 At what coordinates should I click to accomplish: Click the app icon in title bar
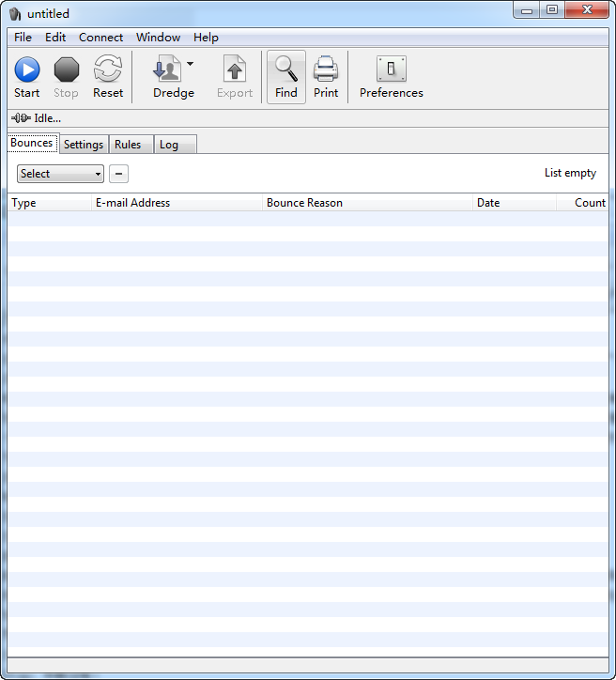point(15,14)
